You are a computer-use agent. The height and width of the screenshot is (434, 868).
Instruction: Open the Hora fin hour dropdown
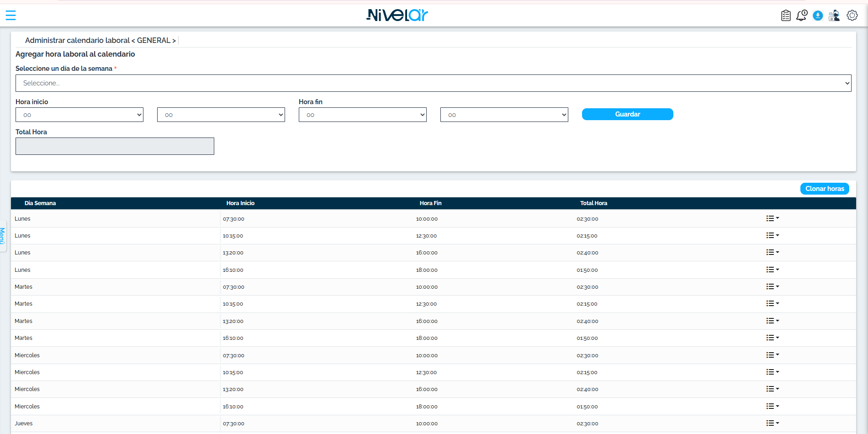coord(363,115)
